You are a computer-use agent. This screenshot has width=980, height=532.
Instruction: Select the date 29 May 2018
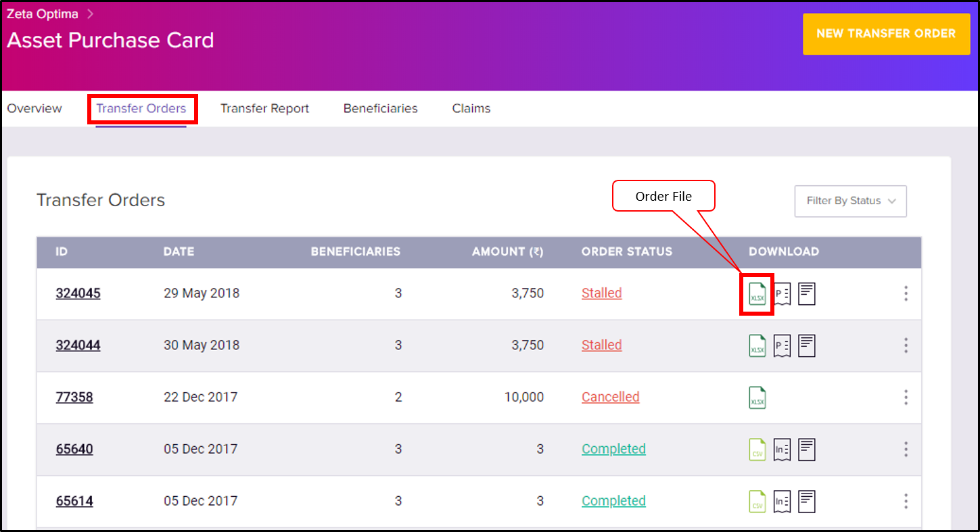(202, 293)
